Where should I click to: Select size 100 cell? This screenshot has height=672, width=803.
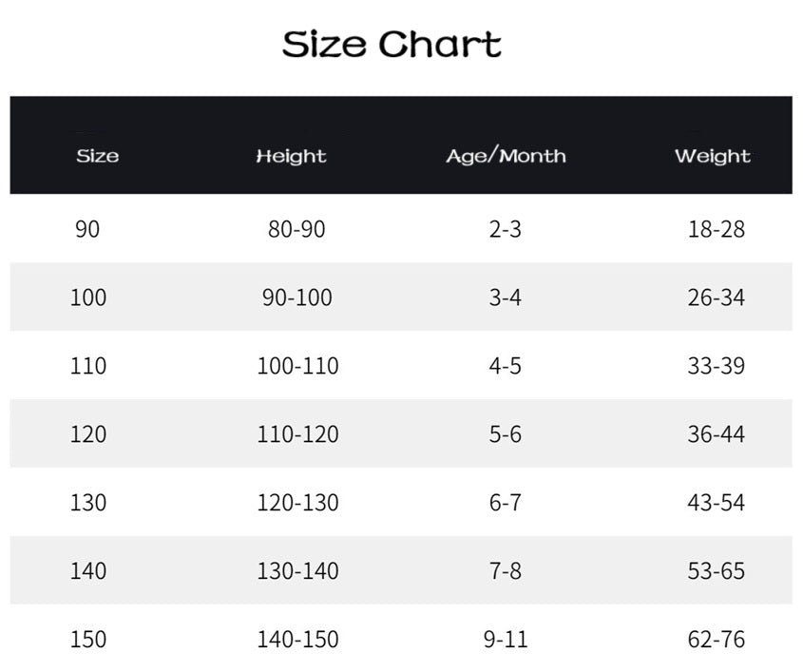pyautogui.click(x=88, y=298)
